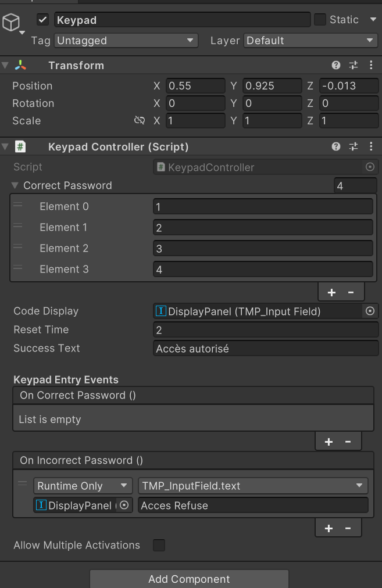
Task: Open the Layer dropdown showing Default
Action: [x=310, y=41]
